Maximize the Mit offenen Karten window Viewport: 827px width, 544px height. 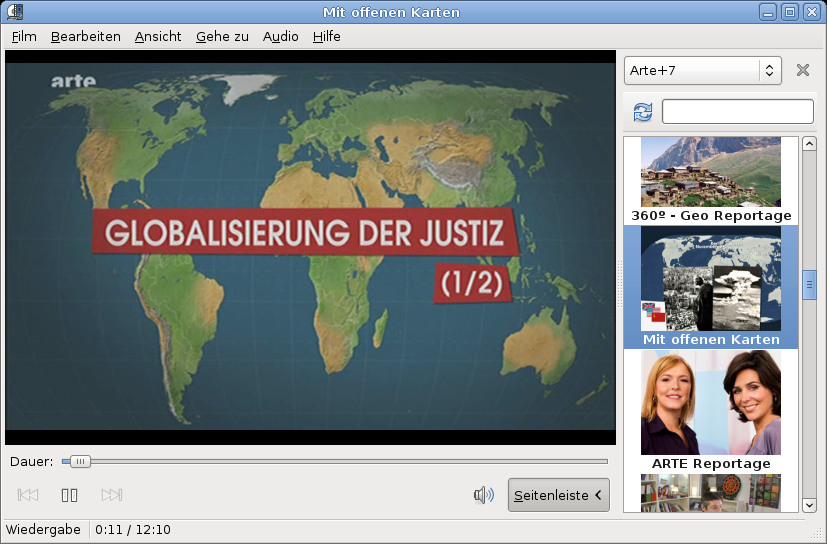(x=790, y=12)
